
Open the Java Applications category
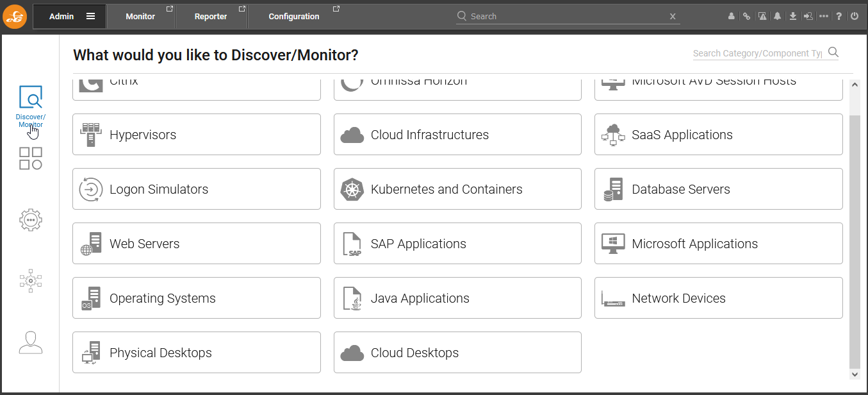coord(457,298)
